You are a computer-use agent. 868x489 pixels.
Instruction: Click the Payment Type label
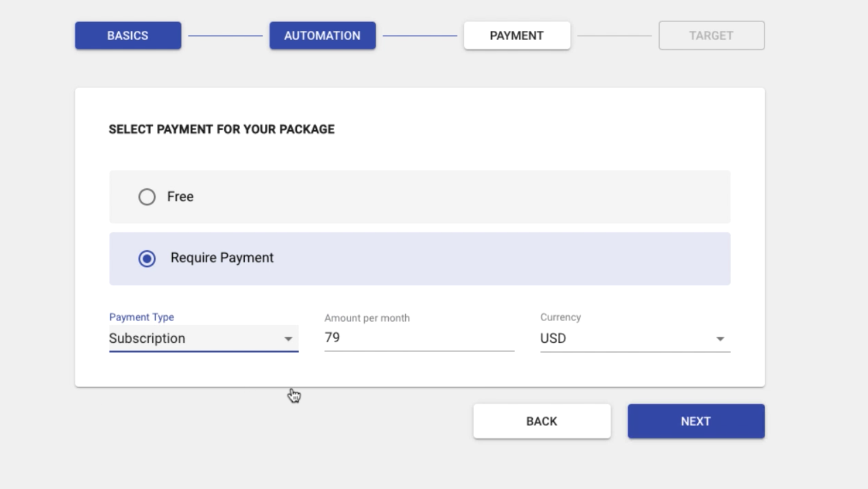click(141, 317)
